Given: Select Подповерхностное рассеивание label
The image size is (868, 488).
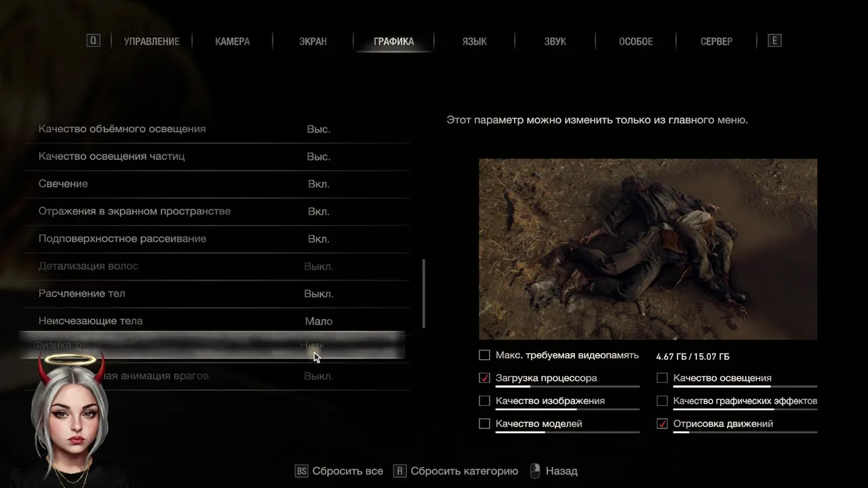Looking at the screenshot, I should [122, 239].
